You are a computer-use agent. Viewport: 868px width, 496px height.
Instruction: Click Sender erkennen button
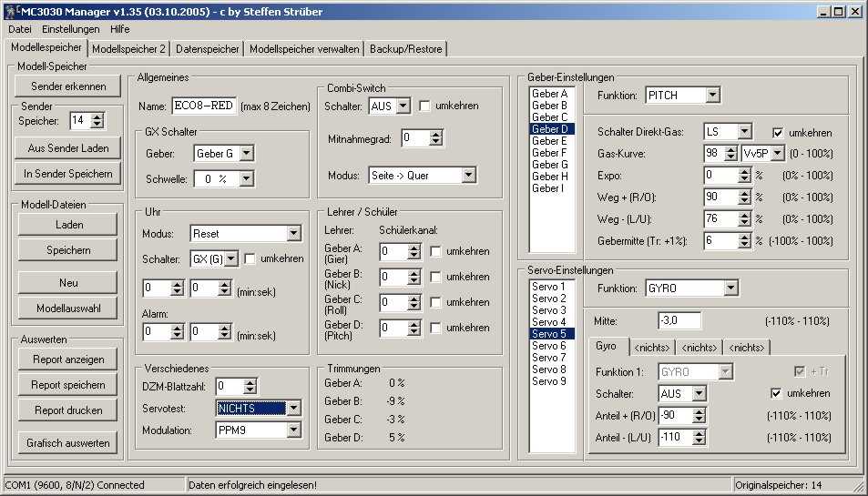(x=68, y=86)
